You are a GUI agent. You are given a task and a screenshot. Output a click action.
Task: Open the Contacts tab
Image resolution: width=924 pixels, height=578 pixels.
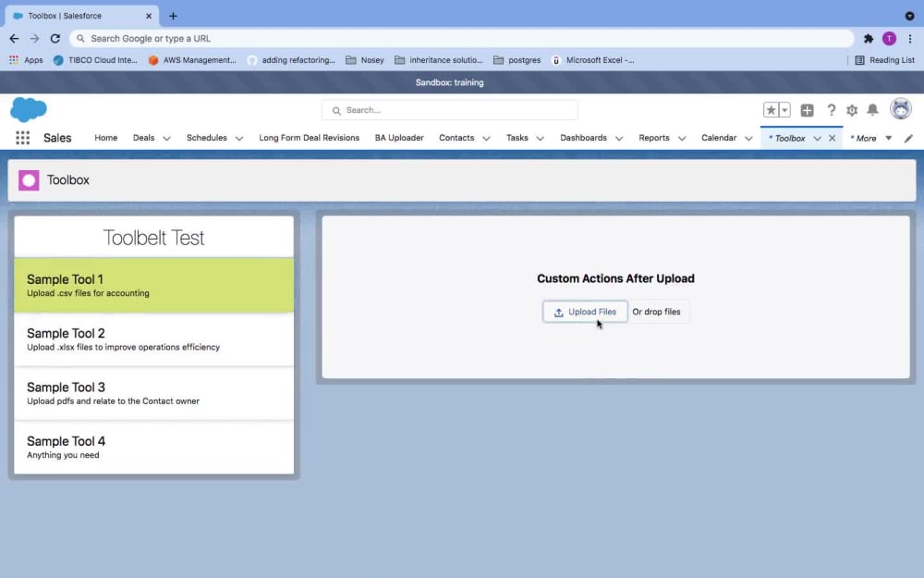pyautogui.click(x=456, y=138)
